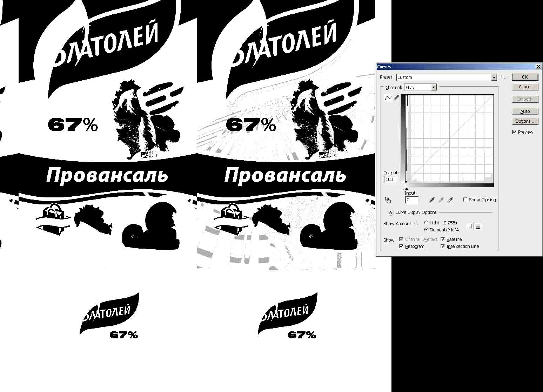Pick the white point eyedropper

click(450, 200)
